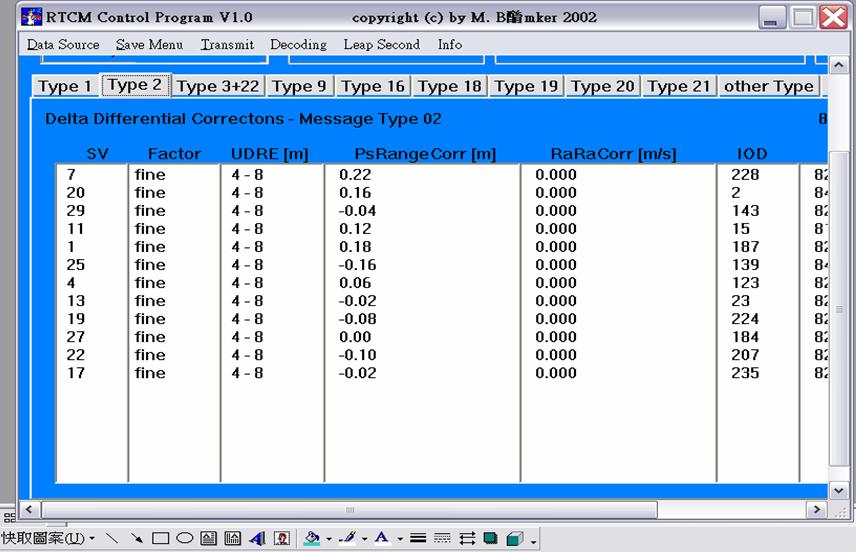Switch to the Type 1 tab

pos(65,86)
